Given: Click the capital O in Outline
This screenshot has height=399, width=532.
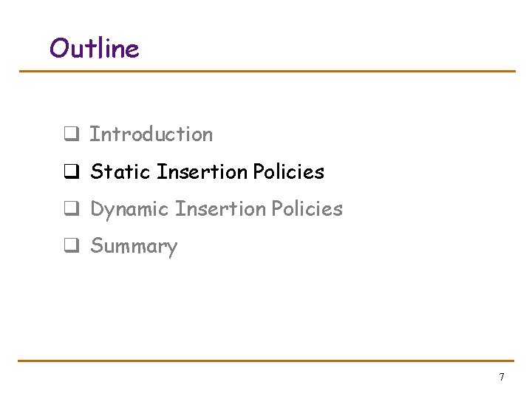Looking at the screenshot, I should 59,49.
